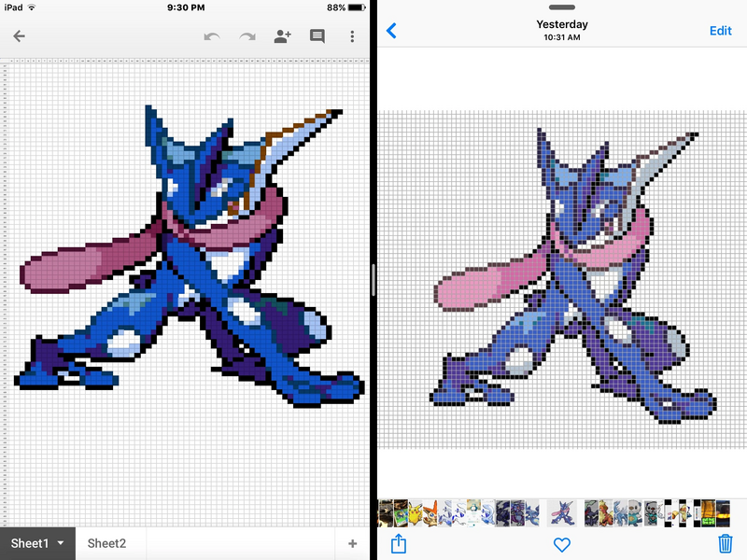Go back using the blue Photos chevron

click(x=391, y=31)
